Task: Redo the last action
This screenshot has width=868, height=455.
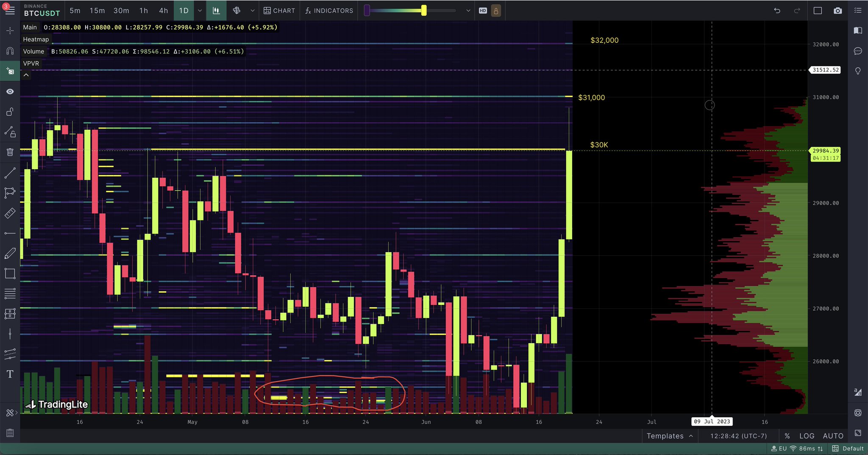Action: point(797,11)
